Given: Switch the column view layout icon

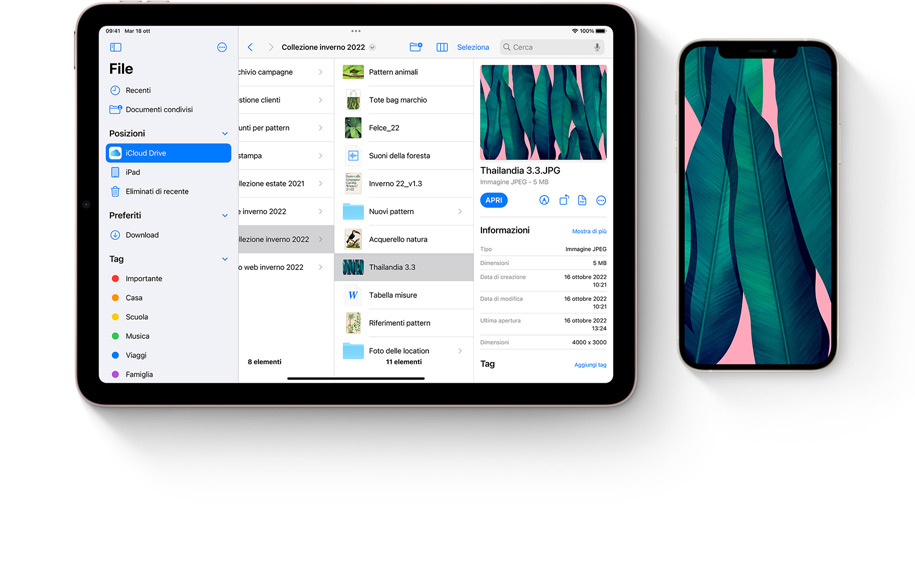Looking at the screenshot, I should [x=442, y=47].
